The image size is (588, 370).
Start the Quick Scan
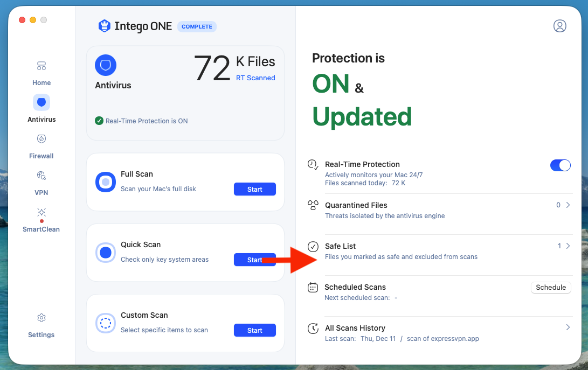pos(254,260)
